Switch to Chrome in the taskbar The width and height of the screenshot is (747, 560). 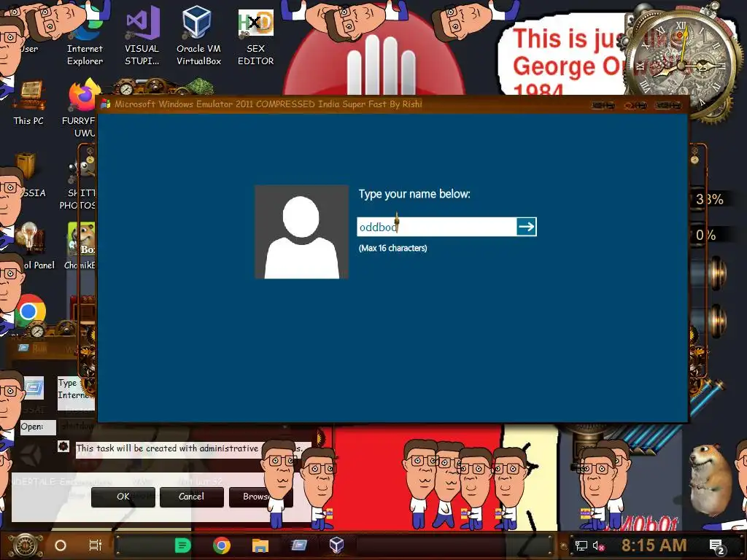pos(222,545)
